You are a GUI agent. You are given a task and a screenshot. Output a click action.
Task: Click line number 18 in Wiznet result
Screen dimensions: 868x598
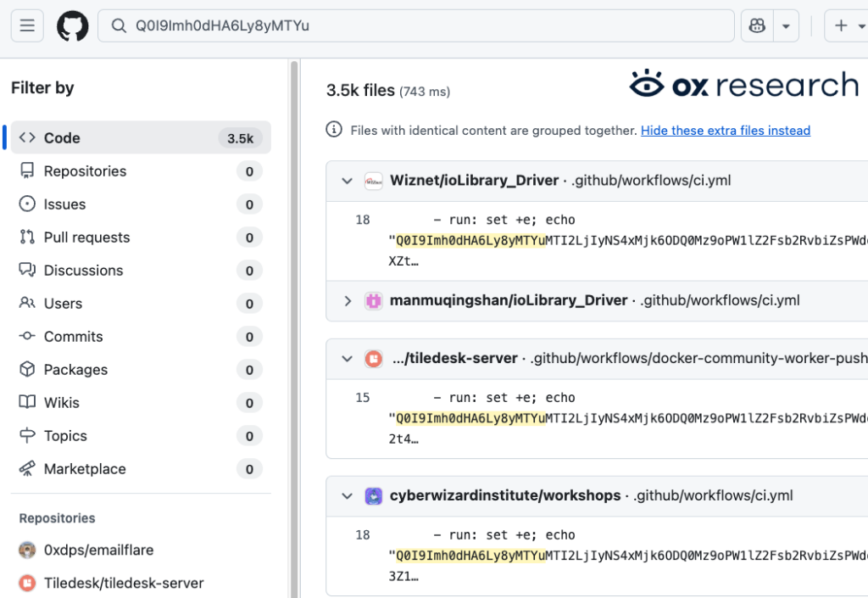point(363,220)
